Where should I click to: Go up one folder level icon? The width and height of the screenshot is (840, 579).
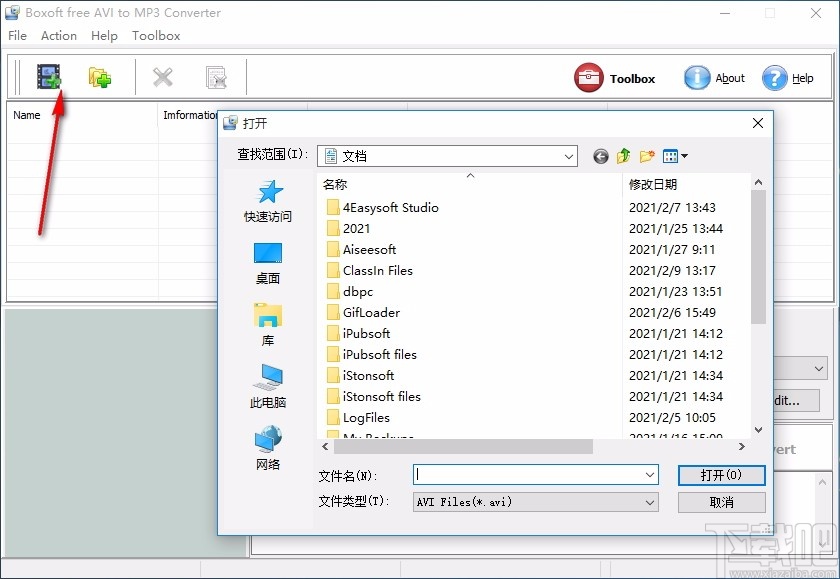click(x=622, y=156)
